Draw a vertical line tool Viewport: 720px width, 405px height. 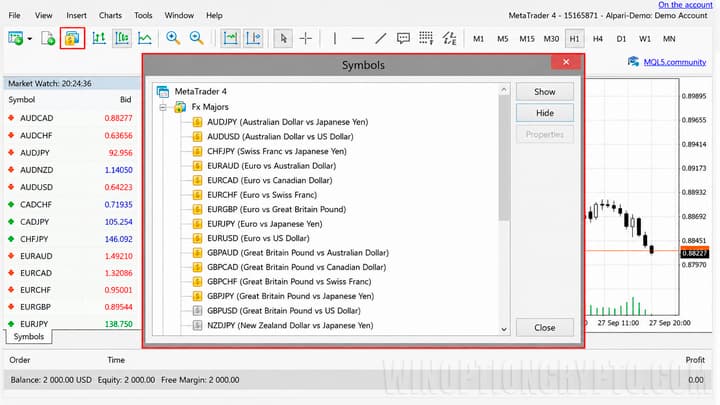pos(335,39)
